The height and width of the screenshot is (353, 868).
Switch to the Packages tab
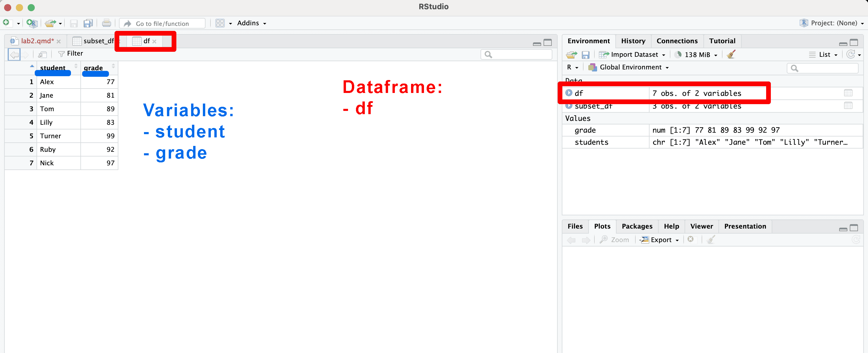(x=637, y=226)
